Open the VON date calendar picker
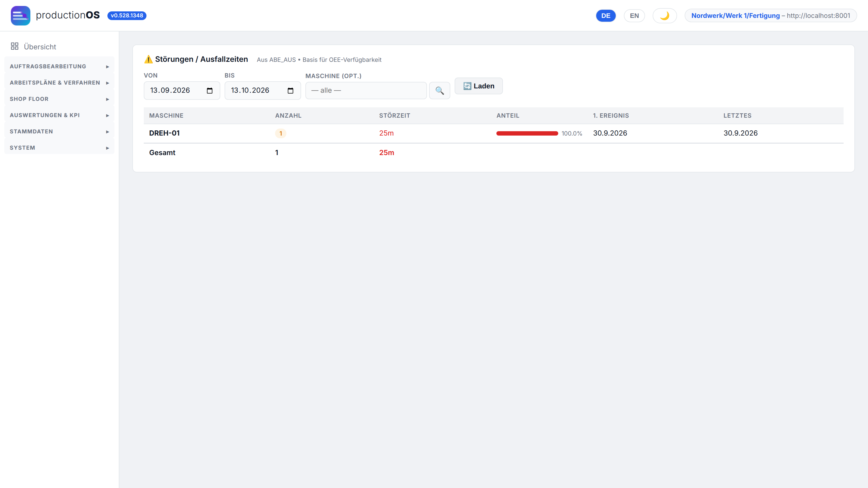This screenshot has height=488, width=868. (210, 91)
